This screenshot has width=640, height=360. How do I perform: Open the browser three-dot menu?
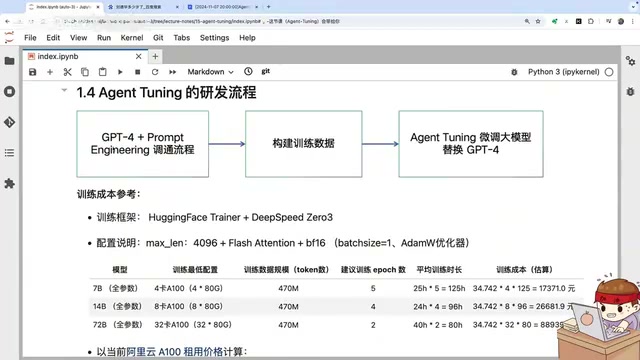(633, 21)
